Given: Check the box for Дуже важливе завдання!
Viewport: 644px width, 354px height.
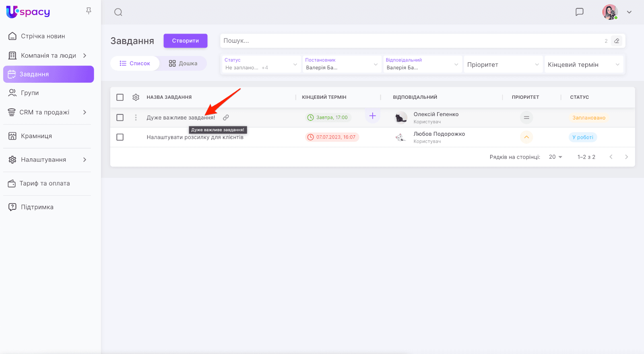Looking at the screenshot, I should [x=120, y=118].
